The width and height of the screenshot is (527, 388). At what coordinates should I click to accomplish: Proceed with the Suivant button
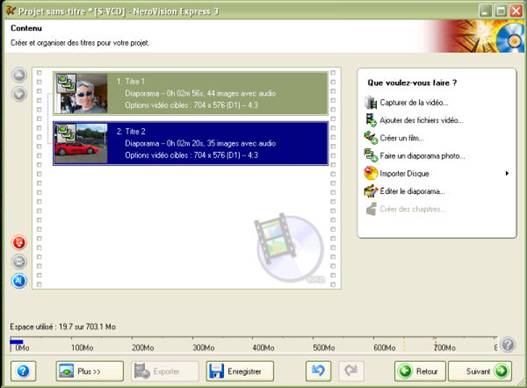pos(480,371)
